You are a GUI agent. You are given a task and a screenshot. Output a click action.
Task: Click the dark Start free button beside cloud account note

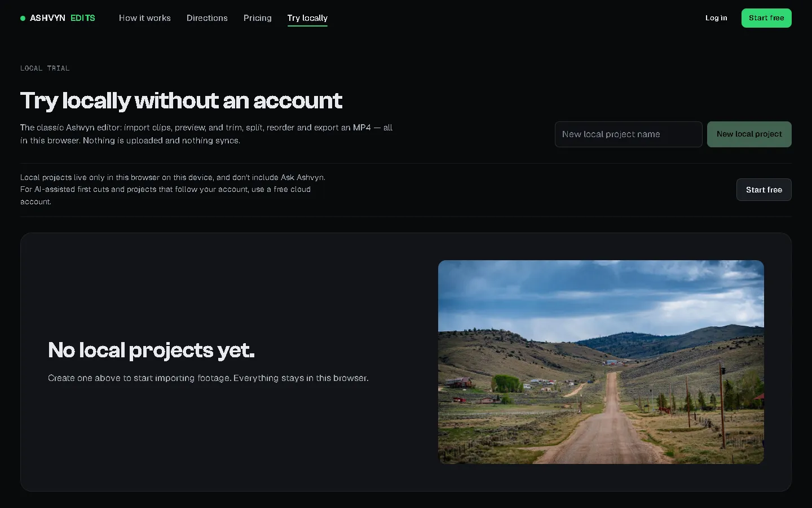(x=764, y=190)
